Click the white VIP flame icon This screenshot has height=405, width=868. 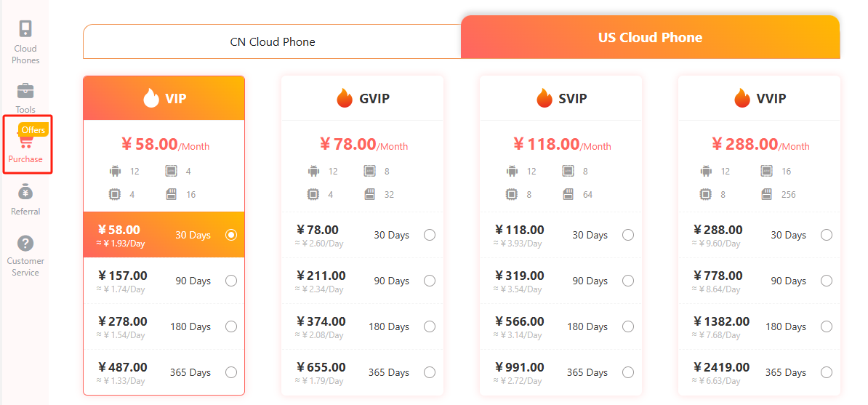[x=150, y=99]
